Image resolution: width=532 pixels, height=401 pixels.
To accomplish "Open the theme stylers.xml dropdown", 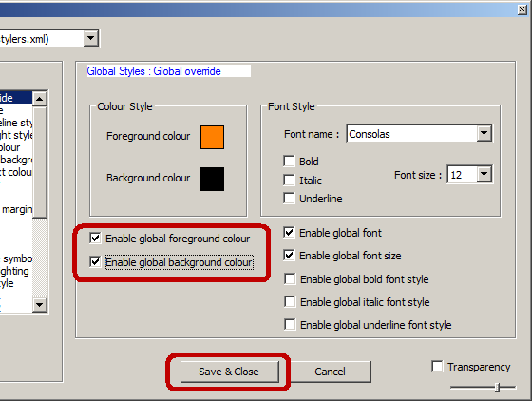I will [90, 38].
